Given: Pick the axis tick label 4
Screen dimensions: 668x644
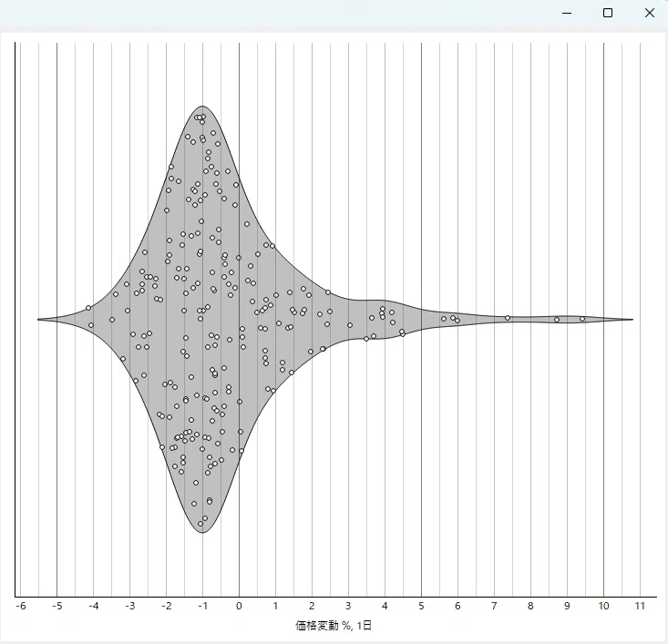Looking at the screenshot, I should (385, 606).
